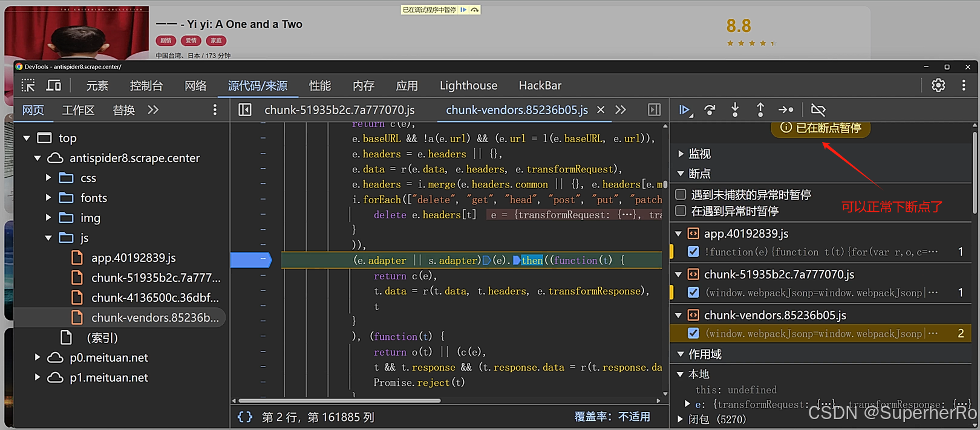Open chunk-4136500c.36dbf... in the file tree
Viewport: 980px width, 430px height.
(155, 298)
